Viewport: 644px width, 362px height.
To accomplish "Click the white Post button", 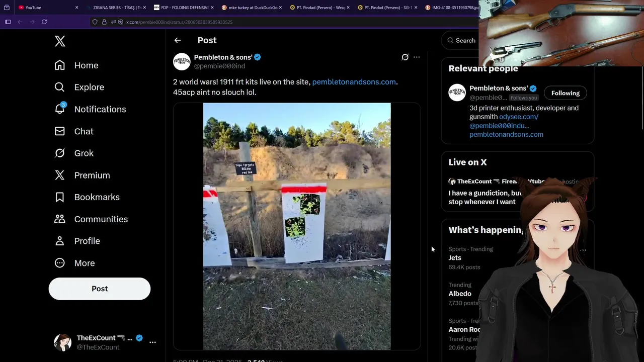I will pos(100,289).
